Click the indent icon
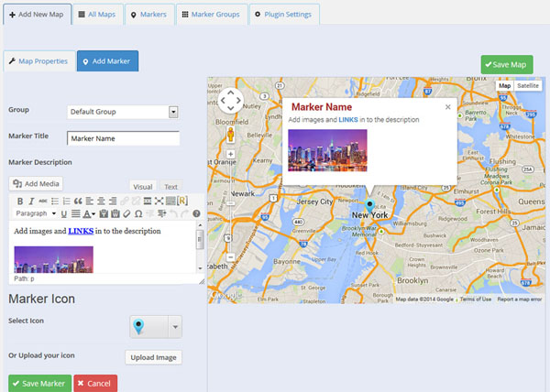Image resolution: width=550 pixels, height=392 pixels. pyautogui.click(x=161, y=213)
